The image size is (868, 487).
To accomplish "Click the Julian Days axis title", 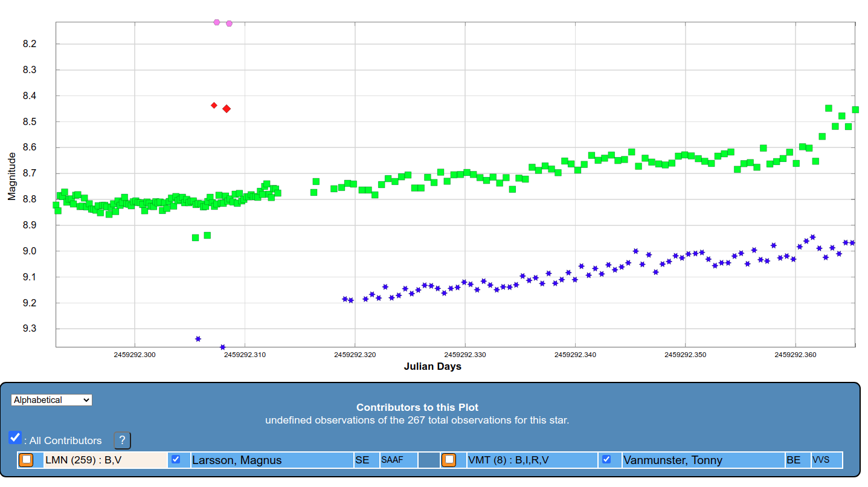I will 432,367.
